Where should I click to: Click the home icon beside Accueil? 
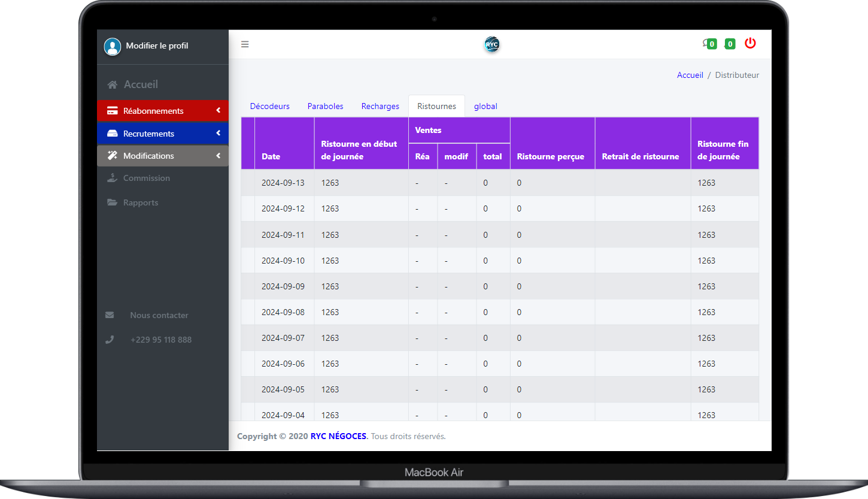pyautogui.click(x=112, y=85)
